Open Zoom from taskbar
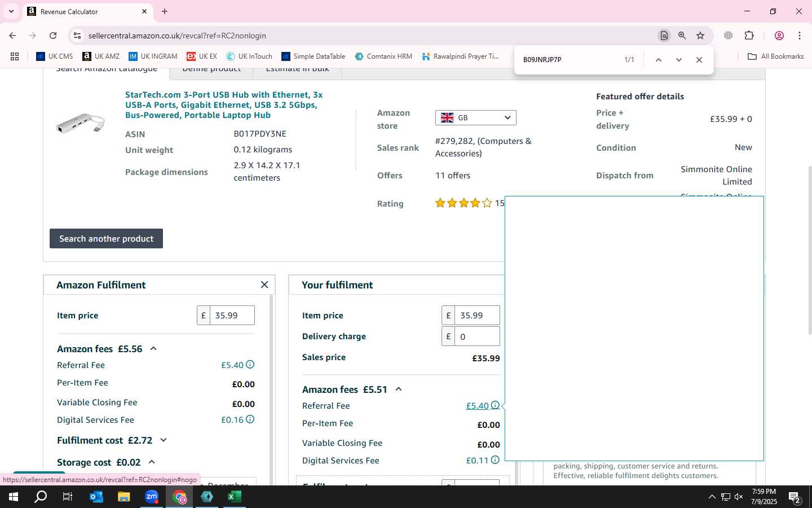812x508 pixels. click(x=152, y=497)
